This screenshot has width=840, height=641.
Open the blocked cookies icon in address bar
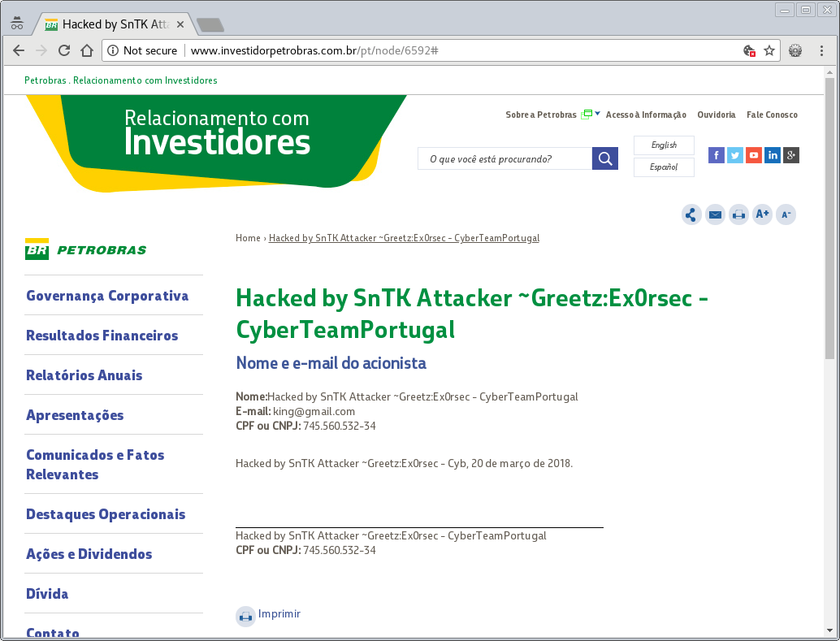749,50
